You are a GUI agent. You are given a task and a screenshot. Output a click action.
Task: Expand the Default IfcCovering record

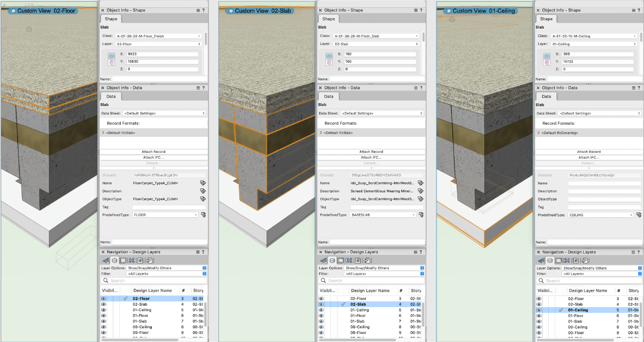539,133
